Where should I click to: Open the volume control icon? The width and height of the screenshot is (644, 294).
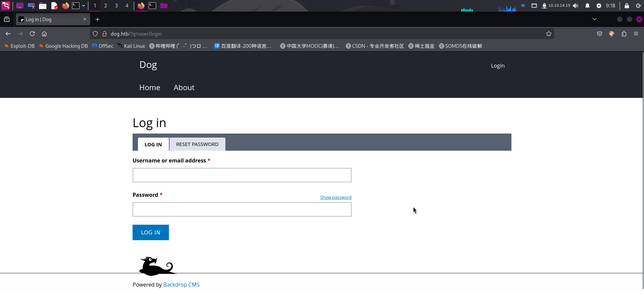576,6
